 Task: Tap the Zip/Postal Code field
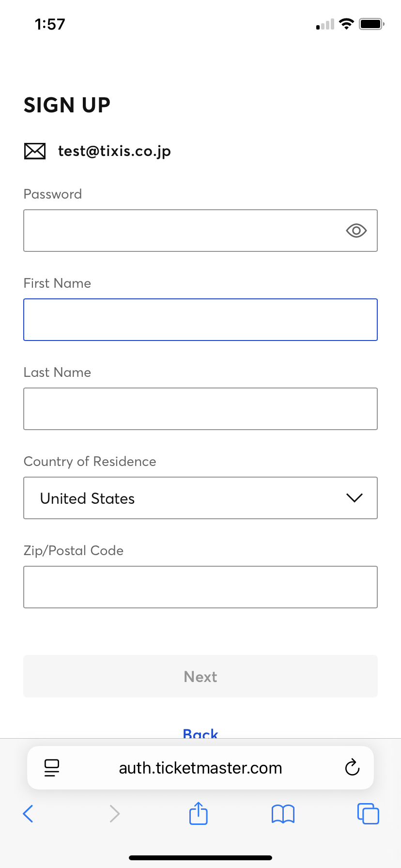(x=200, y=587)
